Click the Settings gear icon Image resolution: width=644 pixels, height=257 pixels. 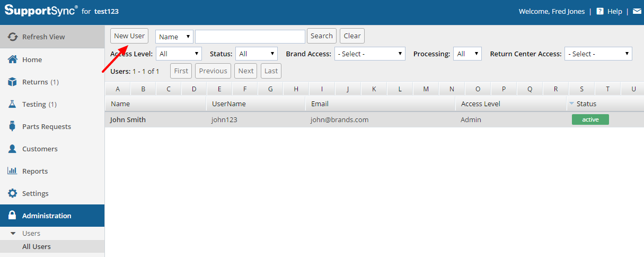(13, 193)
